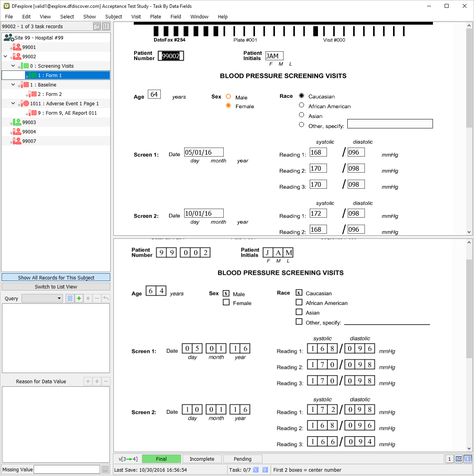Open the Plate menu
The width and height of the screenshot is (474, 476).
(x=155, y=16)
